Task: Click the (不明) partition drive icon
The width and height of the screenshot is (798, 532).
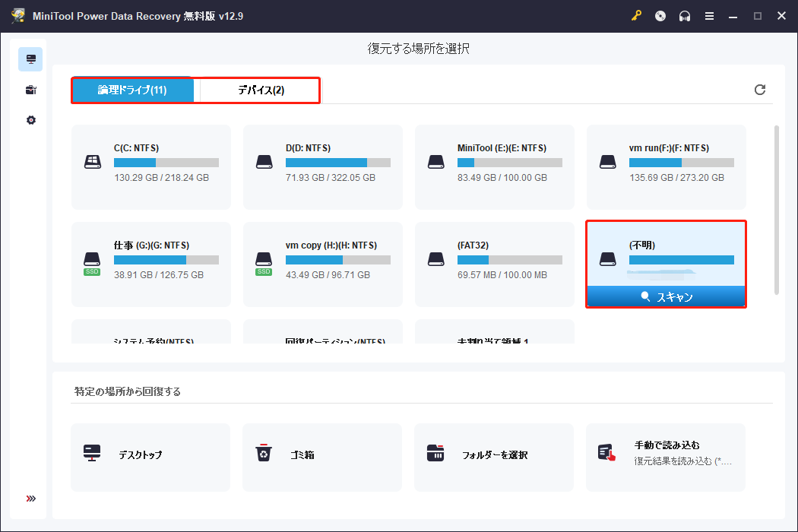Action: tap(608, 259)
